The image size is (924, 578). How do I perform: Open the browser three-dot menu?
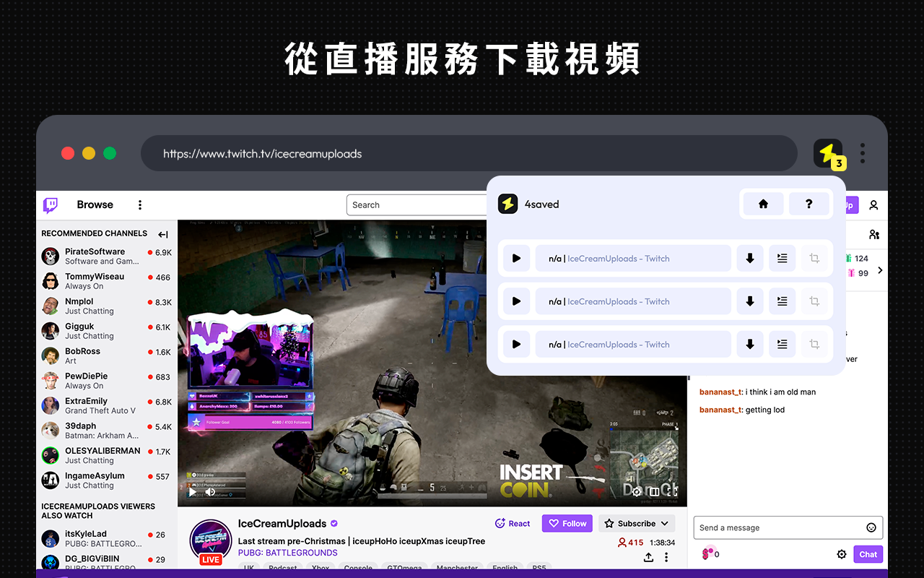(x=863, y=153)
